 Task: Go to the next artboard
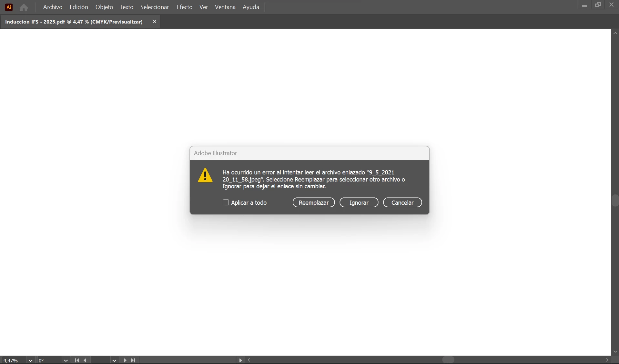coord(125,360)
